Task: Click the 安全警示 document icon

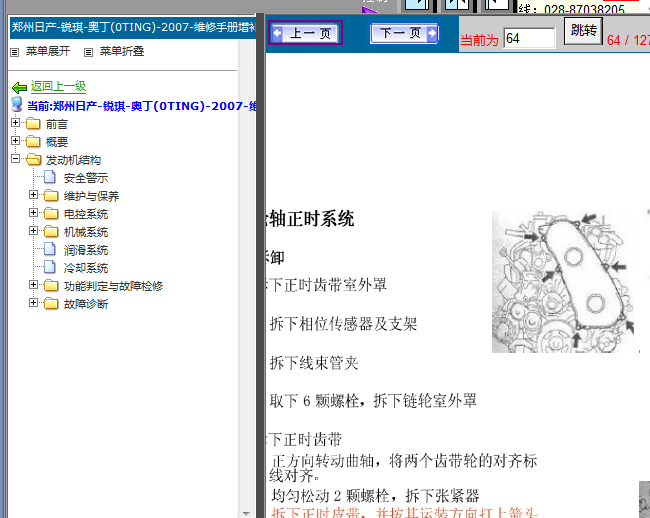Action: pos(50,177)
